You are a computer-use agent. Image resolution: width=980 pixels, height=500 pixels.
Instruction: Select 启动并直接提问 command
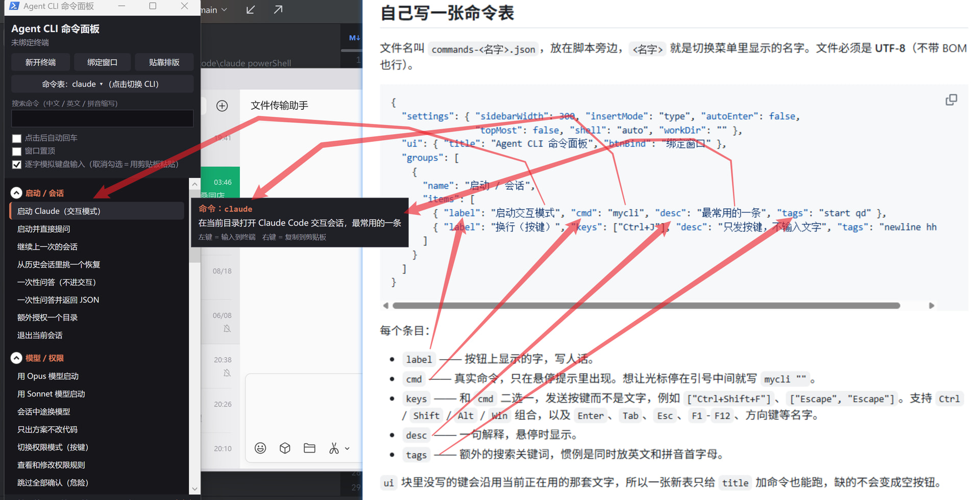click(x=97, y=229)
